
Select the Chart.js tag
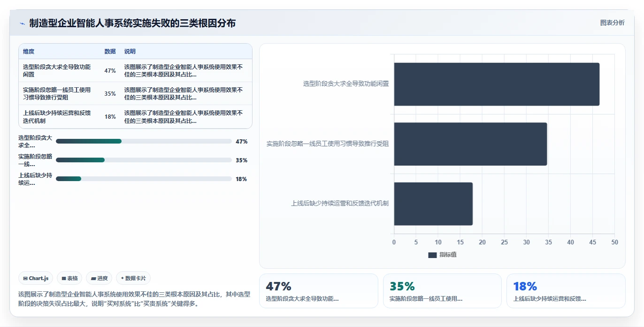tap(36, 278)
